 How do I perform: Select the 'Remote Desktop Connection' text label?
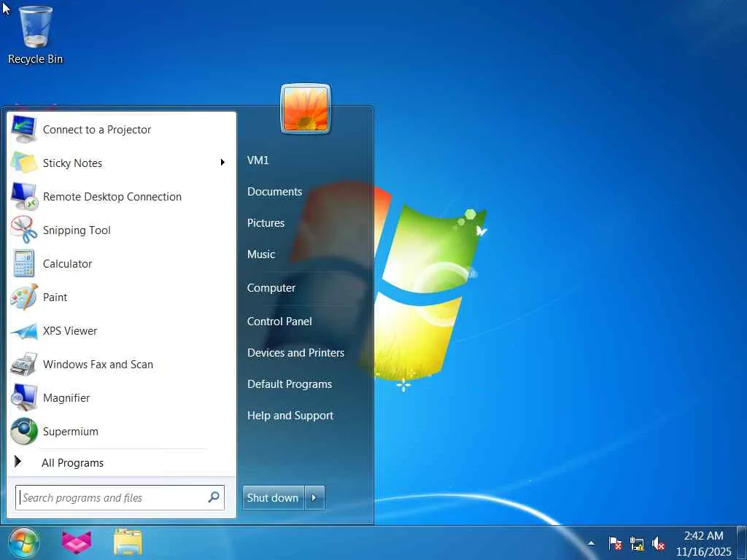pos(112,197)
